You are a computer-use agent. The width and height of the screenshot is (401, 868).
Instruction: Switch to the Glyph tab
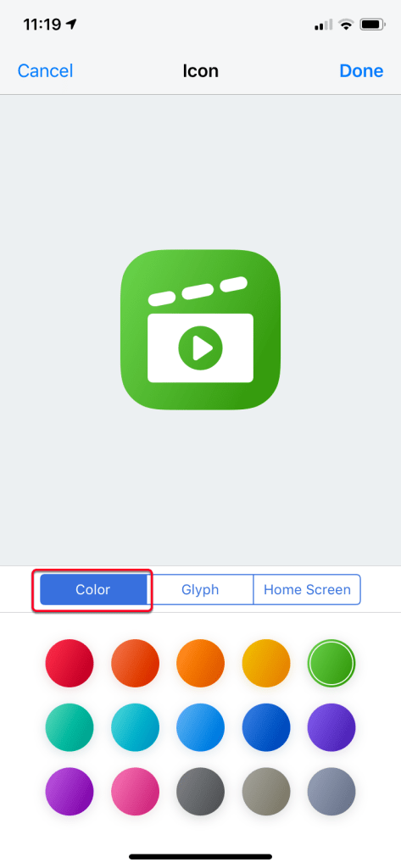[200, 590]
